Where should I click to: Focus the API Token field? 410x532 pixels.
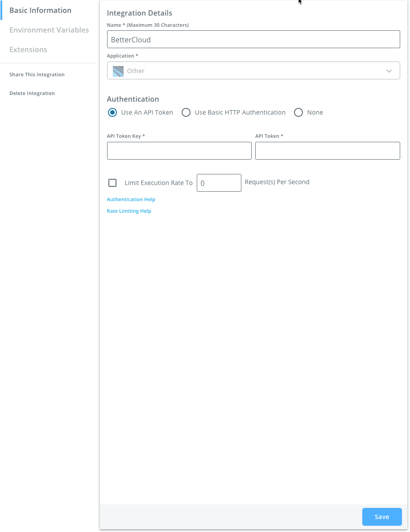point(327,151)
